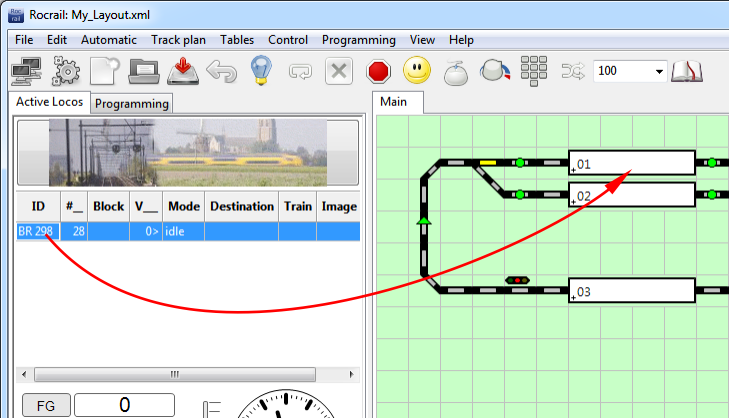Toggle the red signal near block 03
This screenshot has width=729, height=418.
[518, 280]
